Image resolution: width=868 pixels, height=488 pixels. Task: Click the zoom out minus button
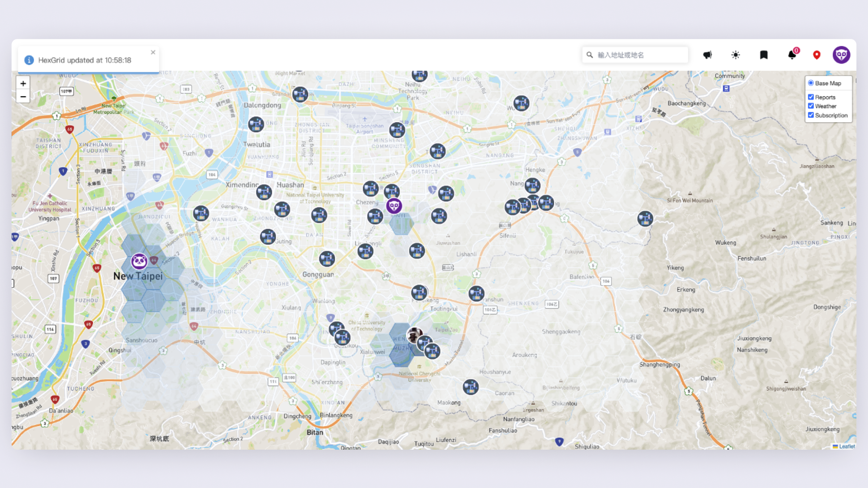coord(23,97)
